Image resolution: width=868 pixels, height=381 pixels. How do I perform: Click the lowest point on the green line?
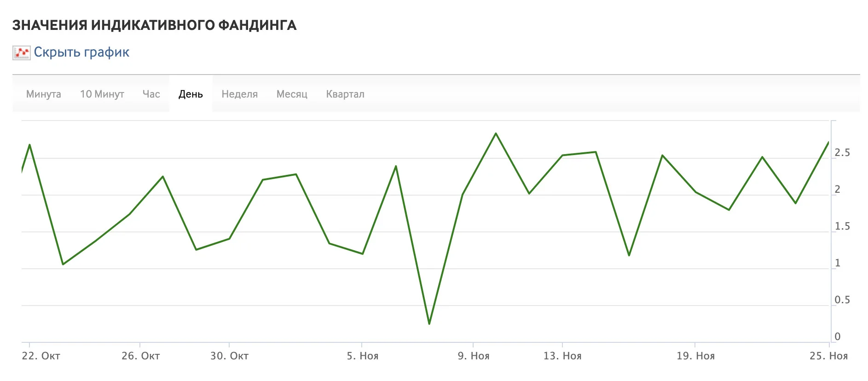tap(429, 323)
